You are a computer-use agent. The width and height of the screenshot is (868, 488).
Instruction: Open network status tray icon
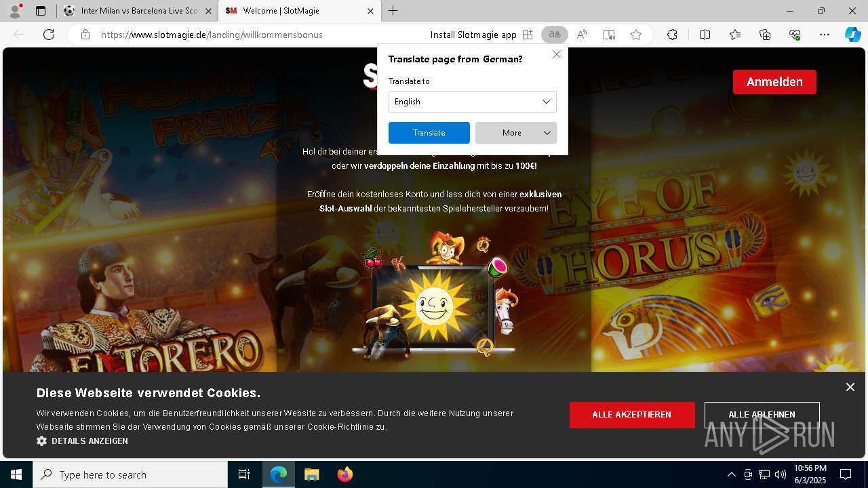(764, 474)
